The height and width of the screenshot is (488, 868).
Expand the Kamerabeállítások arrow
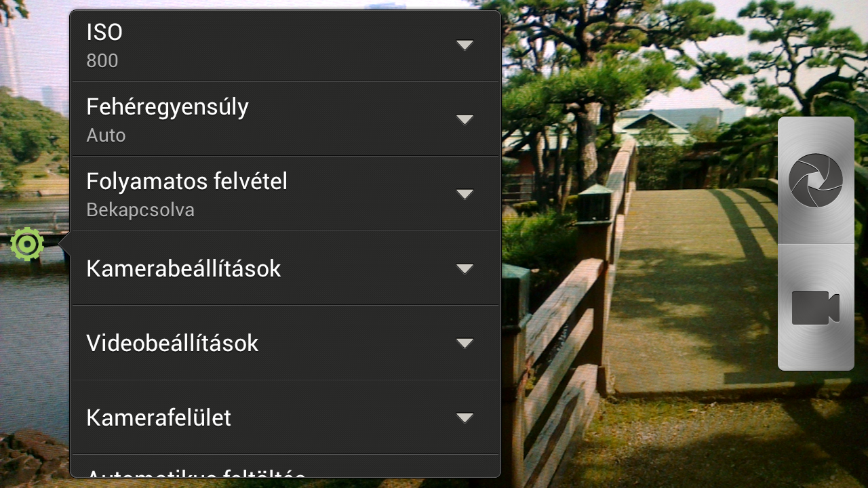click(x=465, y=268)
